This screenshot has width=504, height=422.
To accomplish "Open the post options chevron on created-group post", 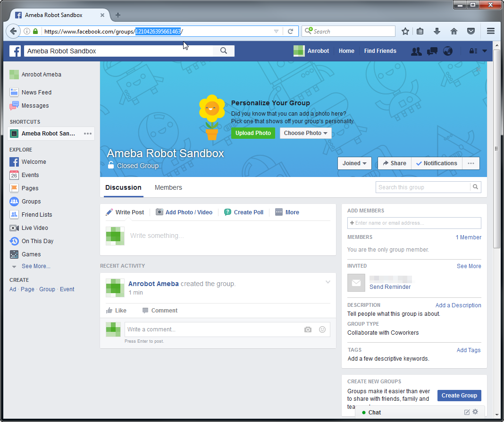I will click(x=328, y=282).
